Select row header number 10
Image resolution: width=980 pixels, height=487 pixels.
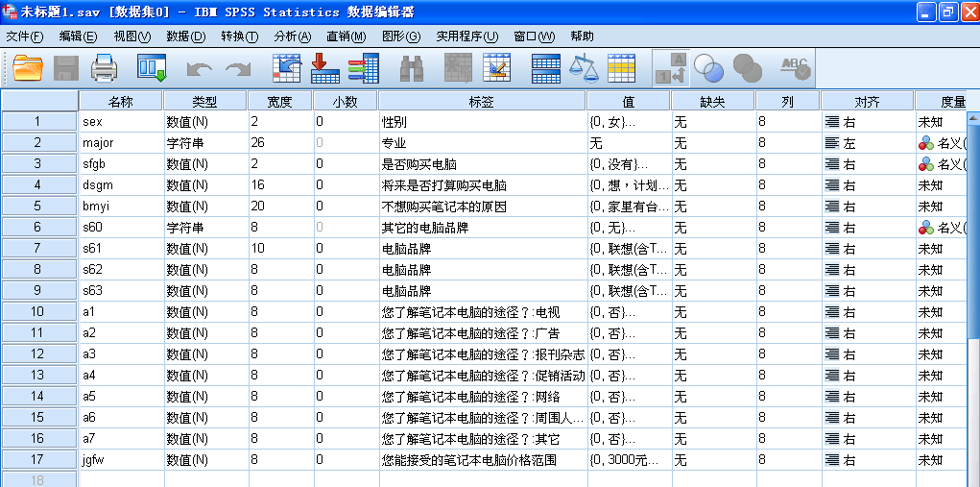(38, 311)
